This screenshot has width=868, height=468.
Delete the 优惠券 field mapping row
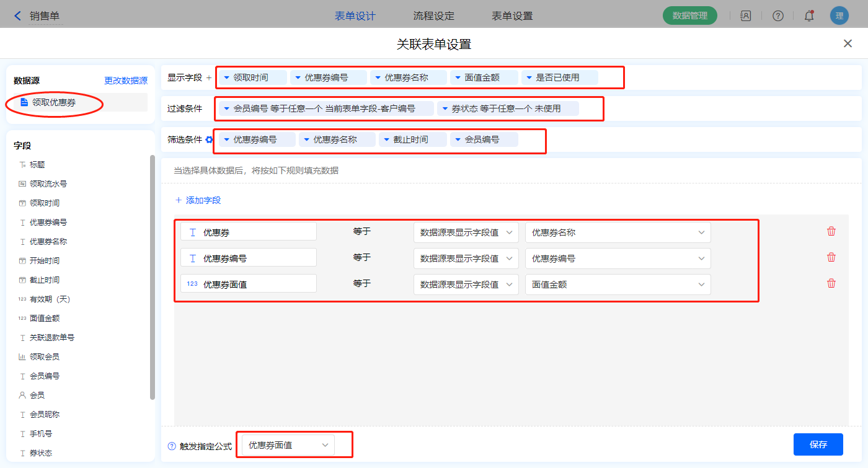pyautogui.click(x=831, y=231)
